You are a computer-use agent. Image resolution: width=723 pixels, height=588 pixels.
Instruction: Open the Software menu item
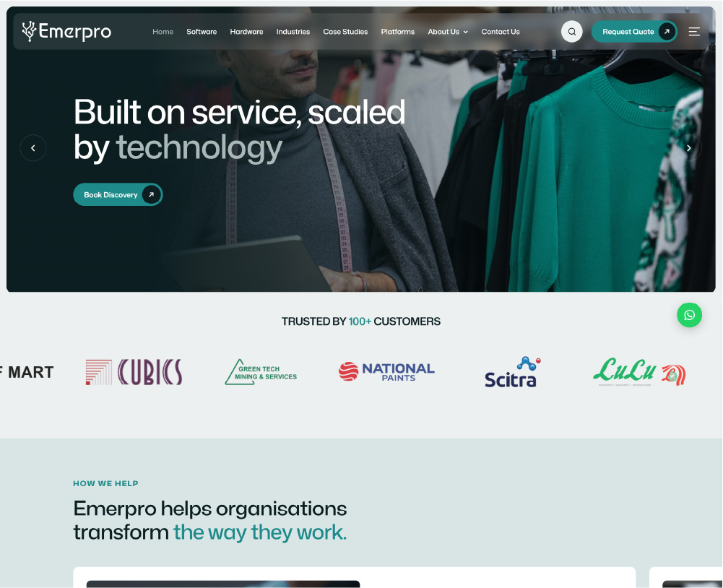point(202,32)
